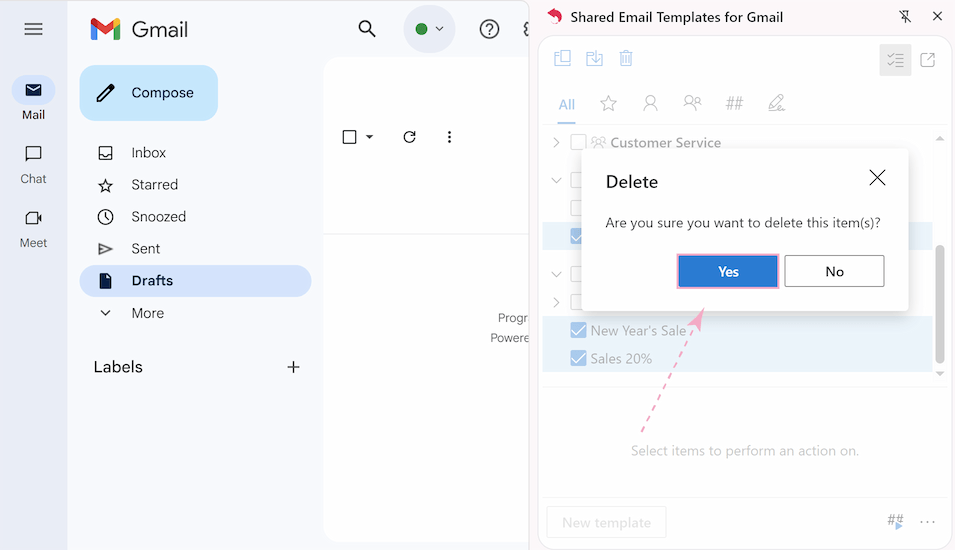Click the Compose button
Image resolution: width=955 pixels, height=550 pixels.
[x=149, y=93]
